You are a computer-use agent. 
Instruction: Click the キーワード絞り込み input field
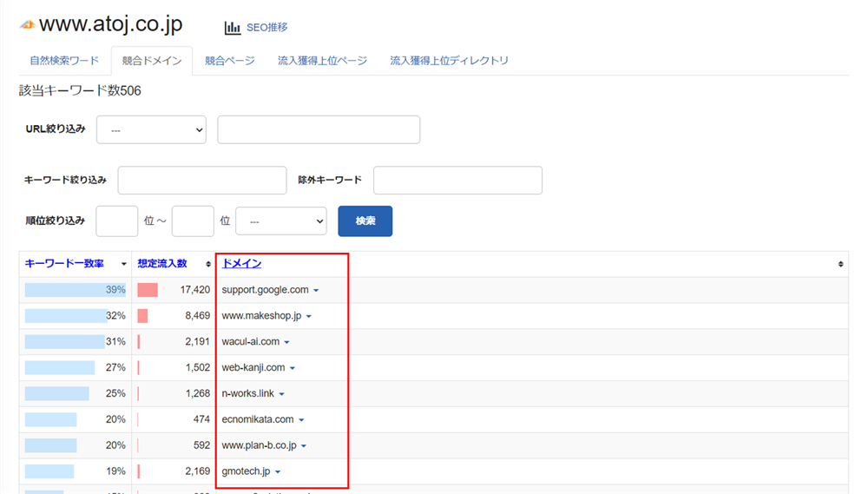click(x=202, y=180)
